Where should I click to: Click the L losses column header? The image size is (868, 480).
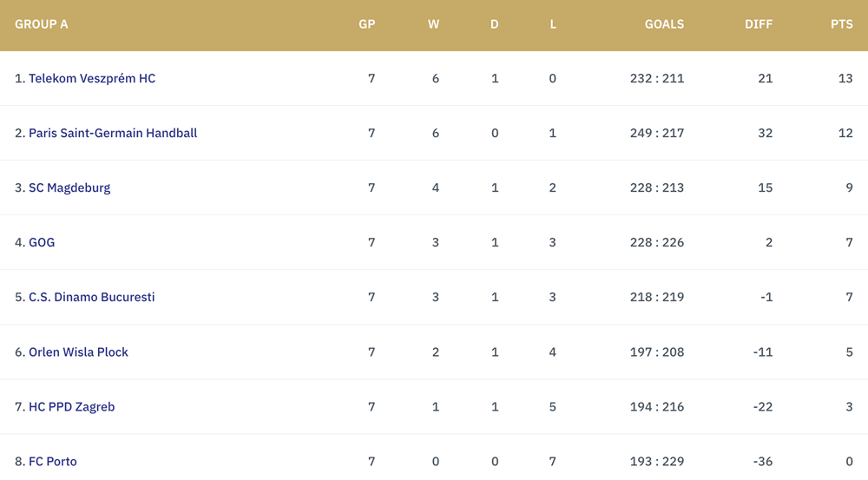pyautogui.click(x=553, y=24)
